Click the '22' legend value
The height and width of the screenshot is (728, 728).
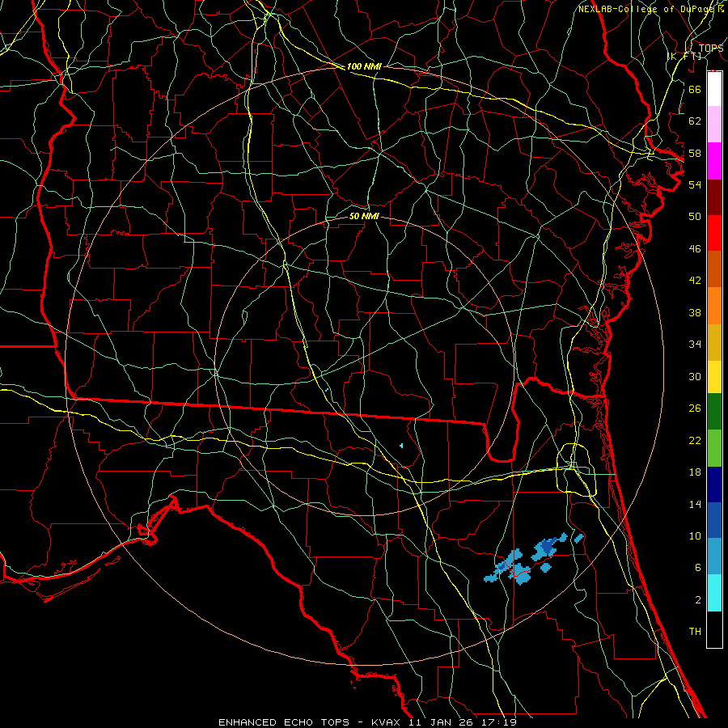point(695,441)
